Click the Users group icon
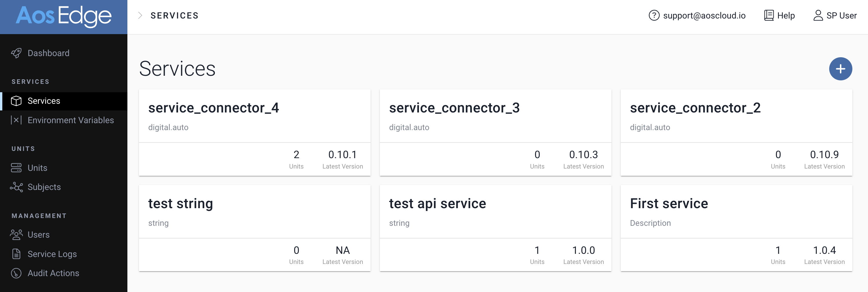This screenshot has width=868, height=292. tap(16, 235)
